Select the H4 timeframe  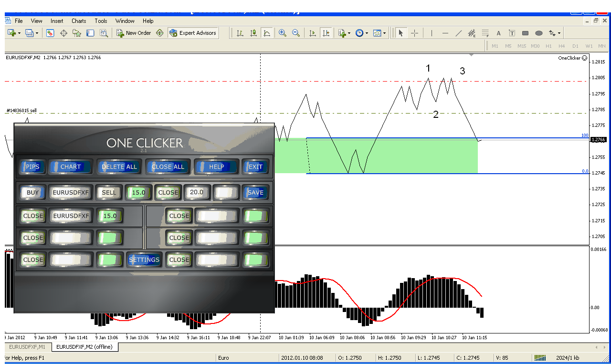tap(561, 46)
